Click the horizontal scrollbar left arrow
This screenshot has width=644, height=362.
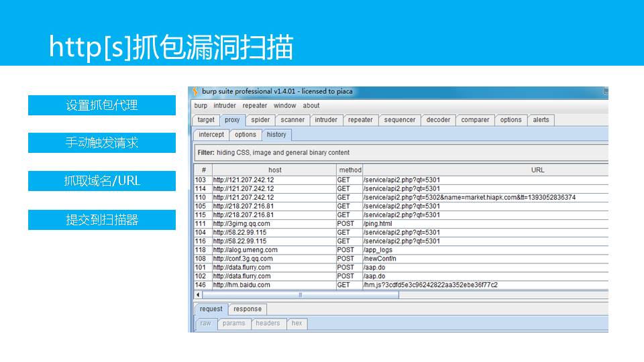pos(198,295)
